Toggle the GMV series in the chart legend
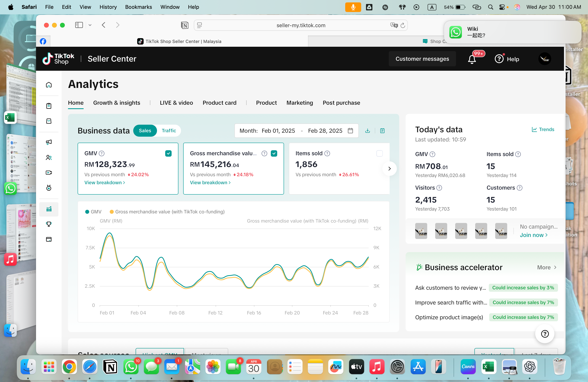This screenshot has width=588, height=382. click(x=93, y=212)
